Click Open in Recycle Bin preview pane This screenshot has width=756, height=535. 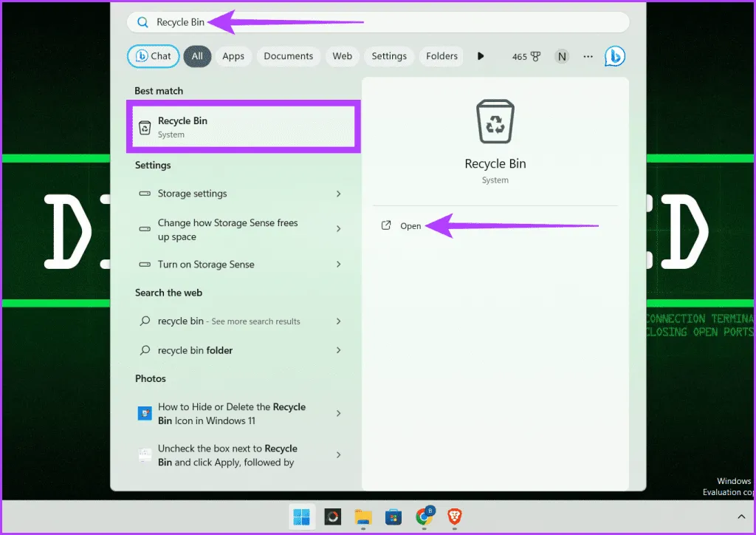[410, 226]
